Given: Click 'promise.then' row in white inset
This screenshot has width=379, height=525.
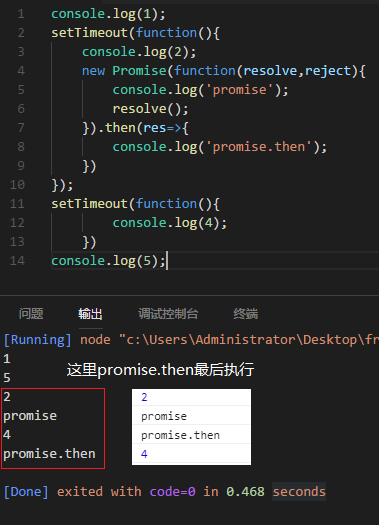Looking at the screenshot, I should click(191, 435).
